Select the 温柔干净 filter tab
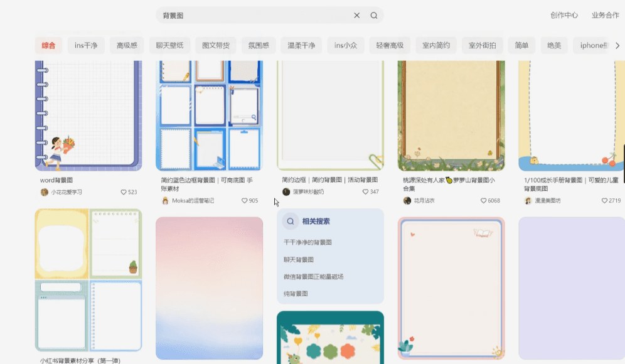The width and height of the screenshot is (625, 364). tap(301, 45)
